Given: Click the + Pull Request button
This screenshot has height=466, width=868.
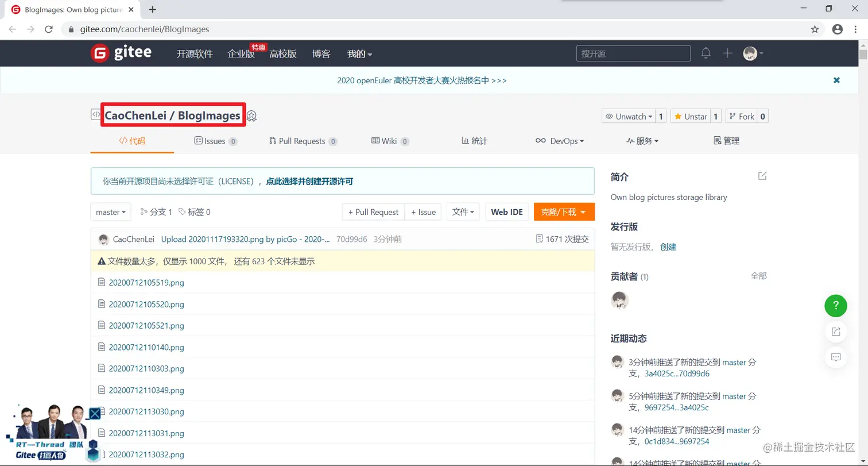Looking at the screenshot, I should click(373, 212).
